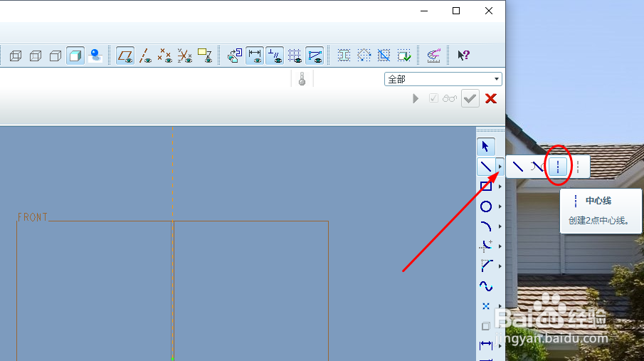Click feature requirements check icon
Image resolution: width=644 pixels, height=361 pixels.
pyautogui.click(x=403, y=56)
